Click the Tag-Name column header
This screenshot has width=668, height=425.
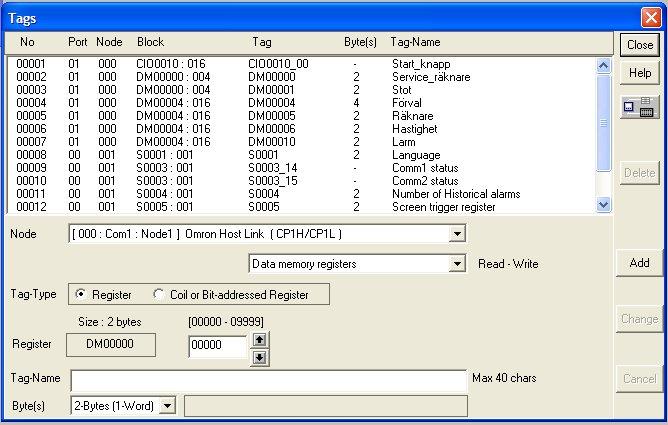point(415,42)
